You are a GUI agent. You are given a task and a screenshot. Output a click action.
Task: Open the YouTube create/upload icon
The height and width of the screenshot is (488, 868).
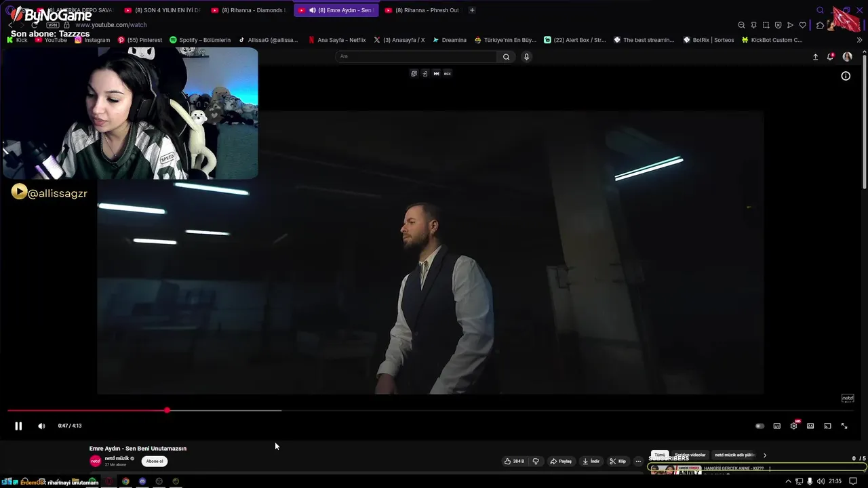click(815, 57)
